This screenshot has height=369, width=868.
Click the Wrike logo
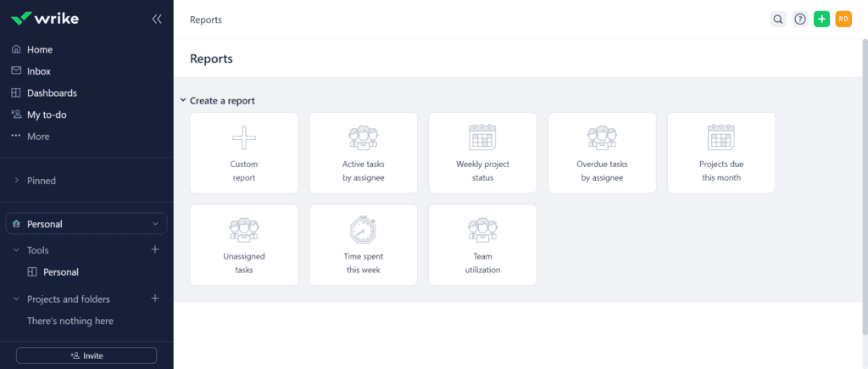click(45, 19)
